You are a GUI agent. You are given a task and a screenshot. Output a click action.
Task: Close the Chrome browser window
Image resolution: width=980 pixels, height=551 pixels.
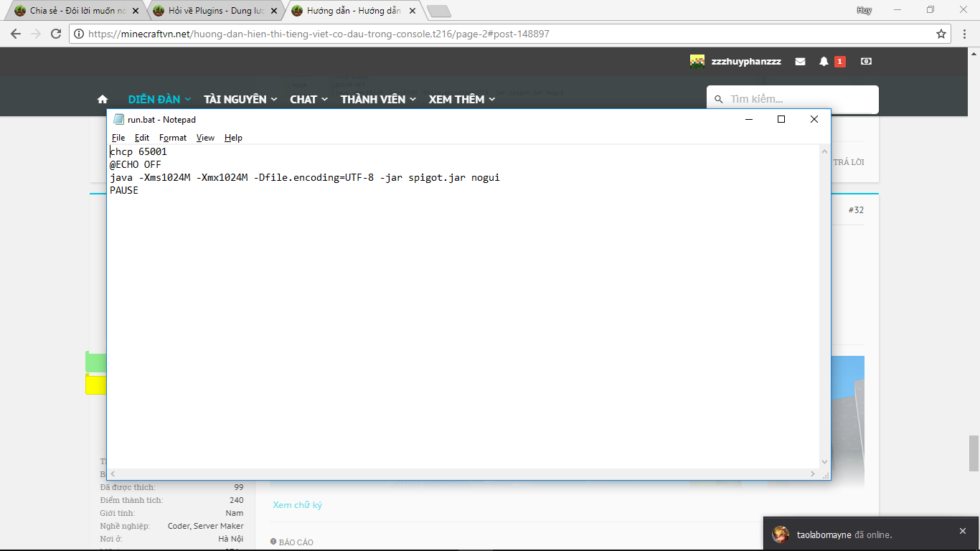[963, 9]
